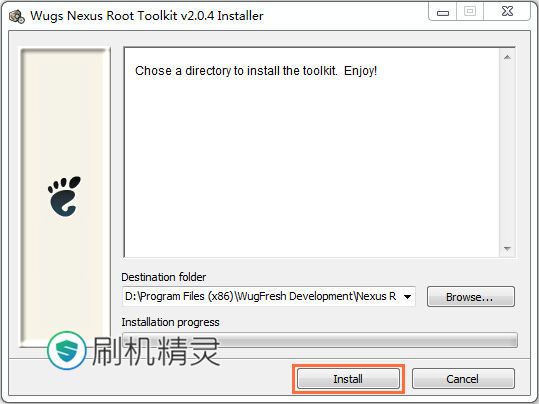Click the green shield watermark logo
The image size is (539, 404).
66,350
